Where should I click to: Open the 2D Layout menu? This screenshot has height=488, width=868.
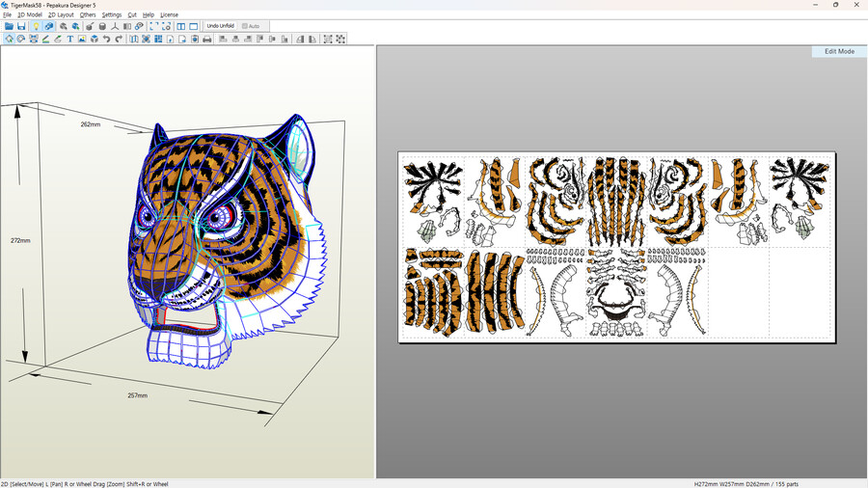click(61, 15)
